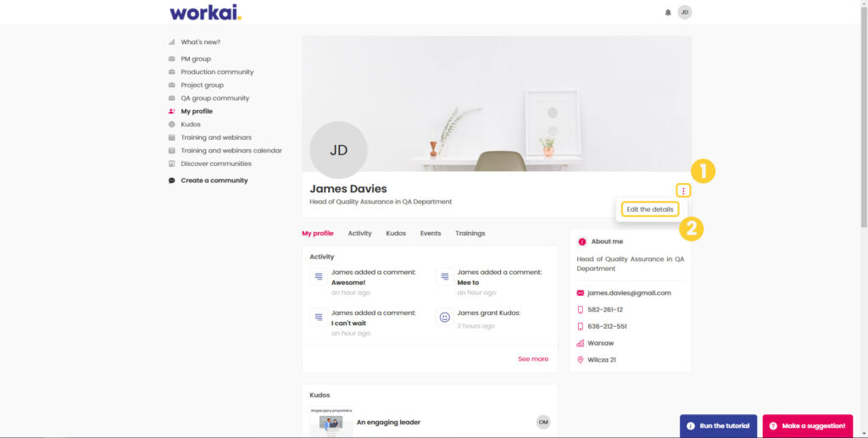Click james.davies@gmail.com email address
868x438 pixels.
pos(630,293)
